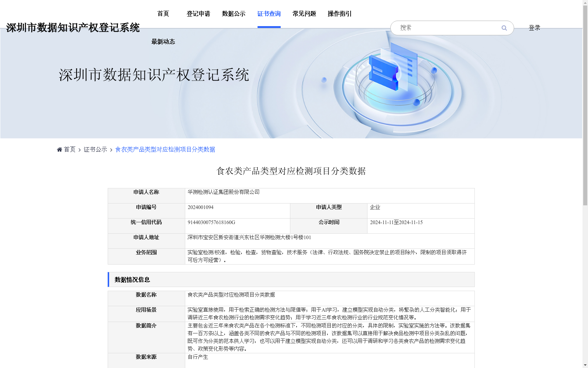Click the 申请编号 label cell

[x=146, y=211]
